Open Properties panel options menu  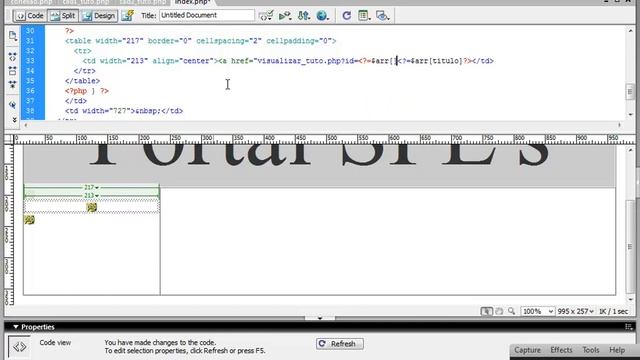coord(629,327)
